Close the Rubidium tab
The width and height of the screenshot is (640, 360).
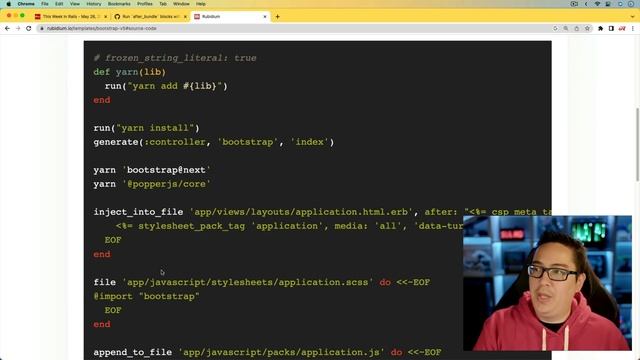(264, 17)
